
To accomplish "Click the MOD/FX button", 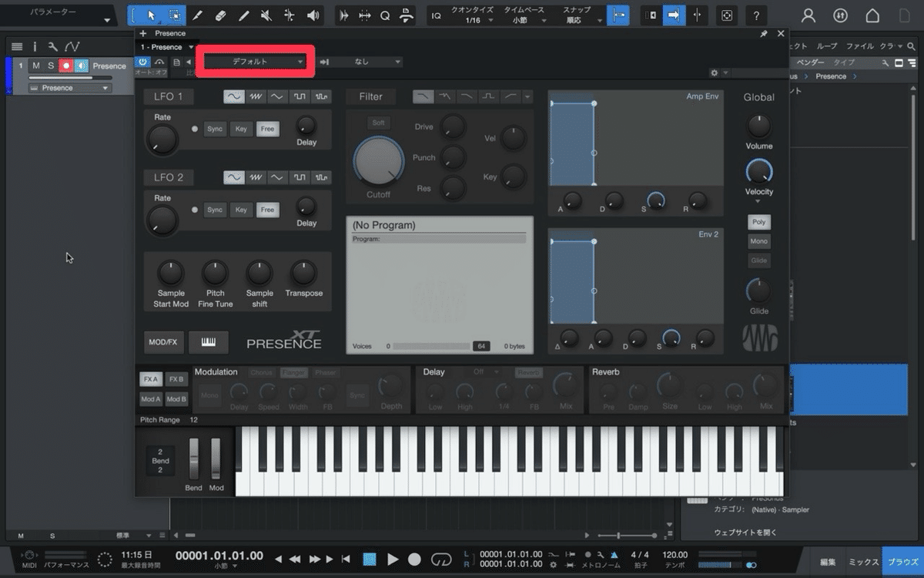I will pos(163,341).
